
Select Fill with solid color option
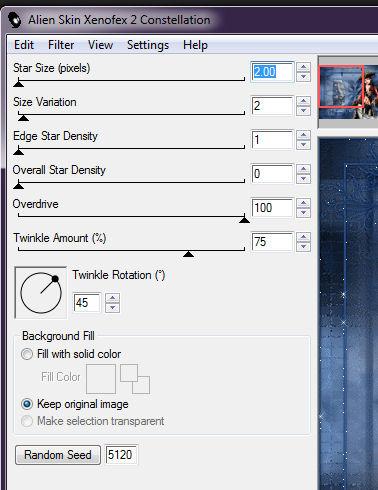click(27, 354)
